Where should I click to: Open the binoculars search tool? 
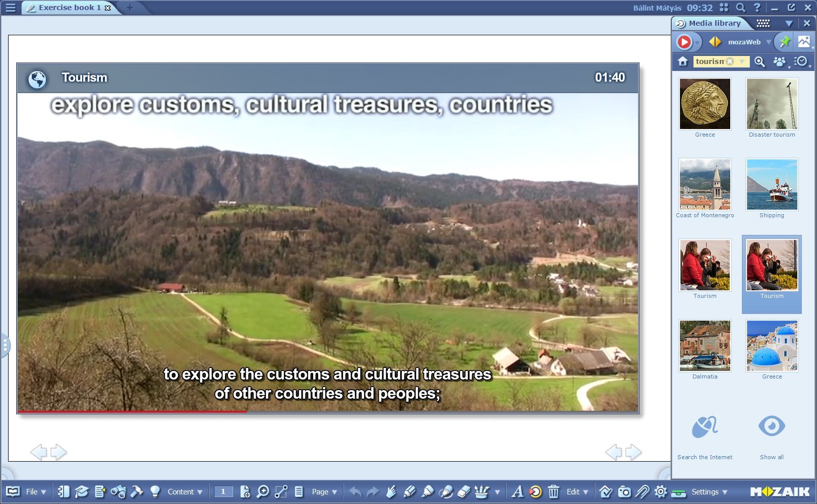click(x=118, y=491)
